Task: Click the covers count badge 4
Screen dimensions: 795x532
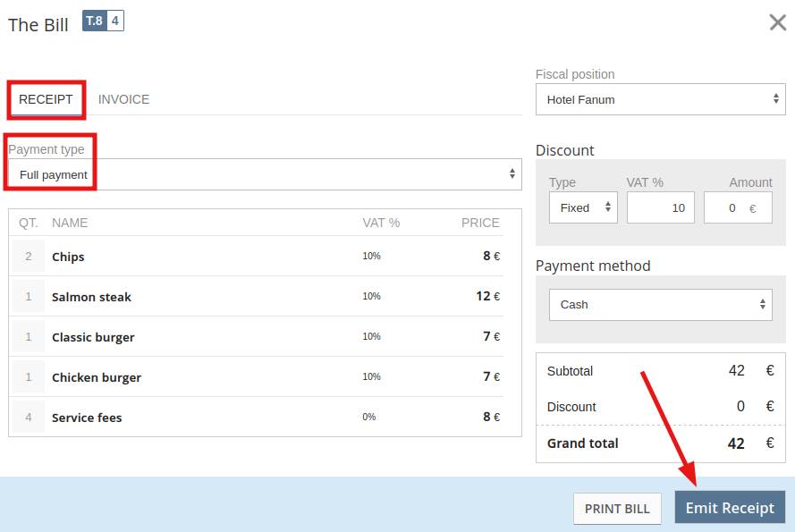Action: 115,21
